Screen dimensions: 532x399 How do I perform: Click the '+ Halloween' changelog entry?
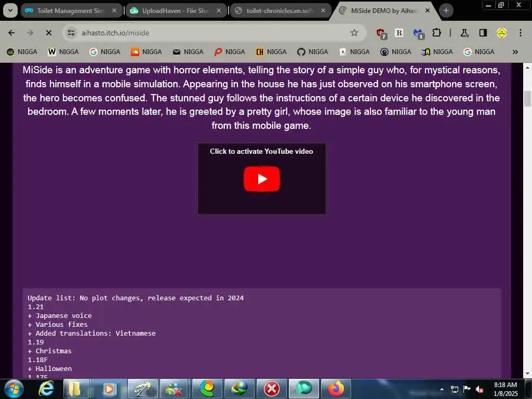click(49, 368)
